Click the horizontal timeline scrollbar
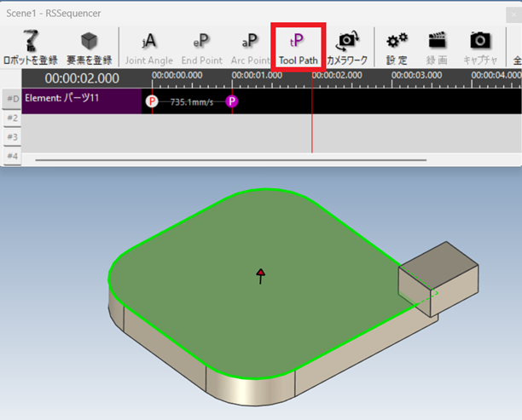 (x=230, y=160)
